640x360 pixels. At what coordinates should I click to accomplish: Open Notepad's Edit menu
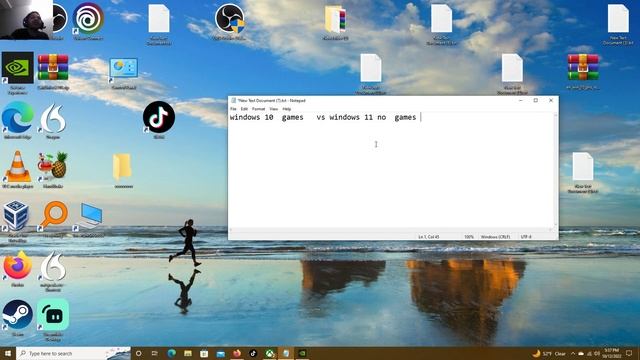click(x=244, y=109)
